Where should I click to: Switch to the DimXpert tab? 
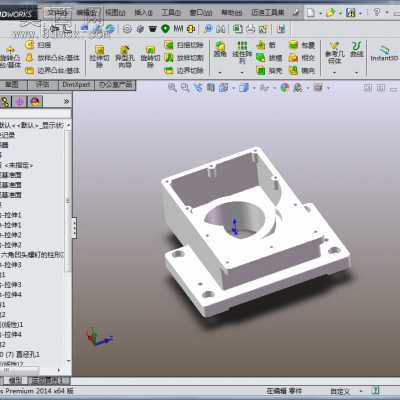coord(76,85)
